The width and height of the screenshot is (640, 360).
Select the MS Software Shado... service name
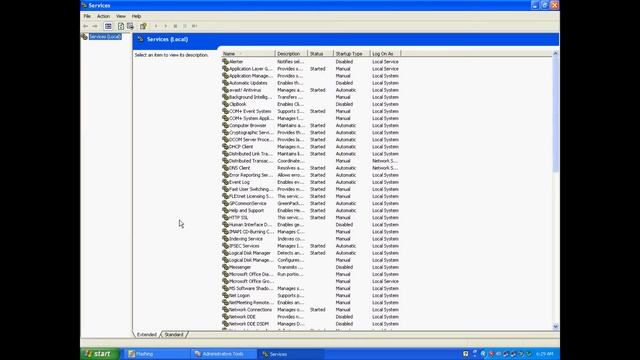(x=251, y=288)
